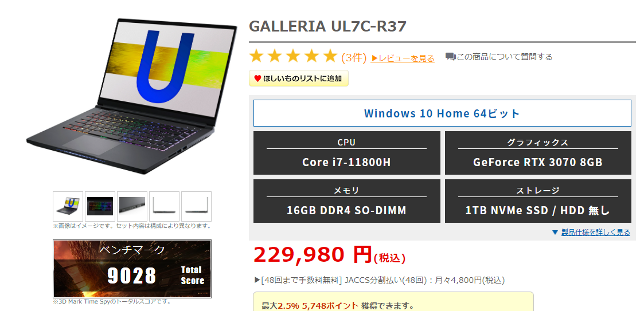The height and width of the screenshot is (311, 644).
Task: Click the first gold rating star
Action: [x=256, y=56]
